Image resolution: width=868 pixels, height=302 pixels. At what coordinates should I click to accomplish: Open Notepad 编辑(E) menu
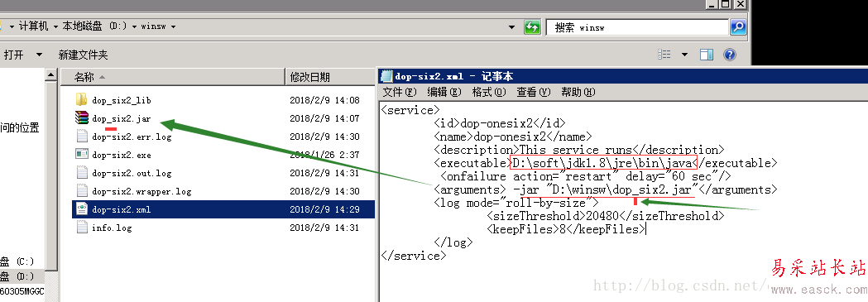point(444,92)
